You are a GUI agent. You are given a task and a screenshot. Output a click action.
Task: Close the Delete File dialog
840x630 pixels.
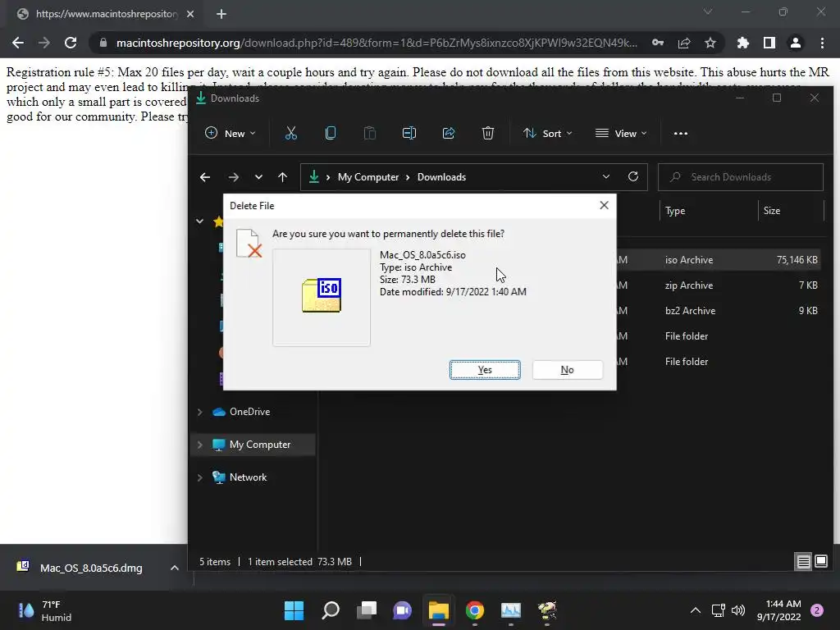click(x=604, y=205)
